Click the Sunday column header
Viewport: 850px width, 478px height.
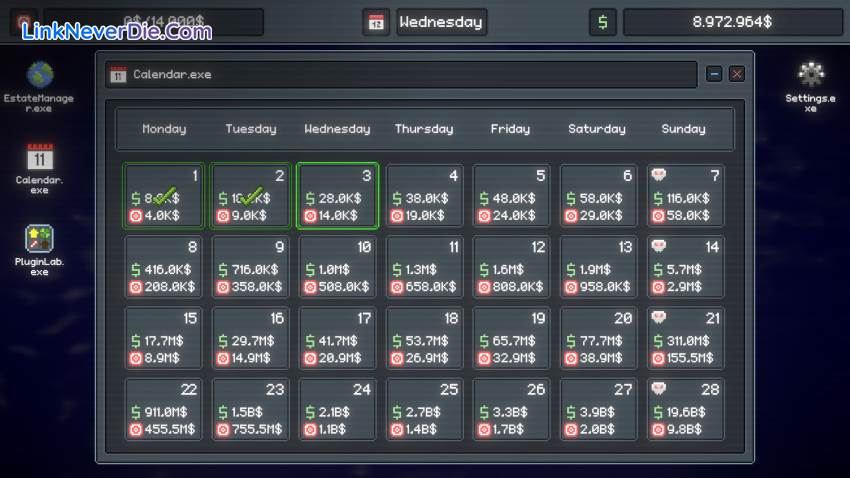pyautogui.click(x=684, y=129)
